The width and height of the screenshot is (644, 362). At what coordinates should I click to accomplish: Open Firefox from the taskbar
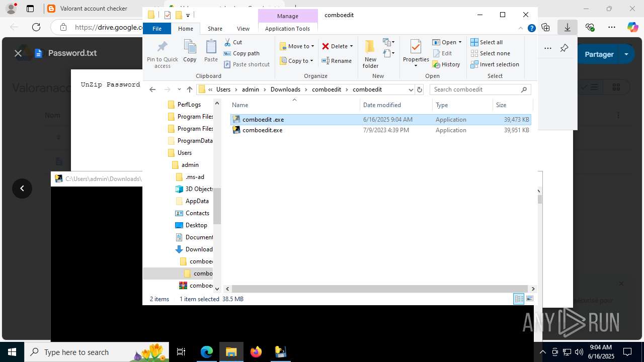coord(256,352)
